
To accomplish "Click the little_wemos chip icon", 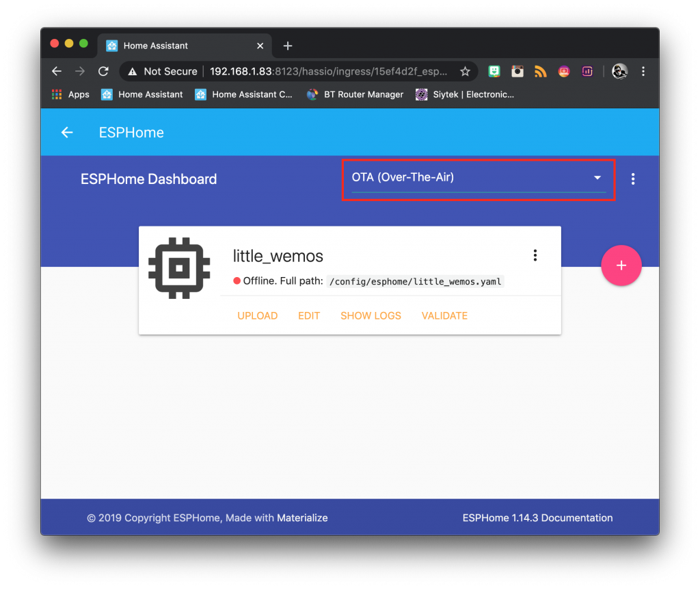I will point(179,268).
